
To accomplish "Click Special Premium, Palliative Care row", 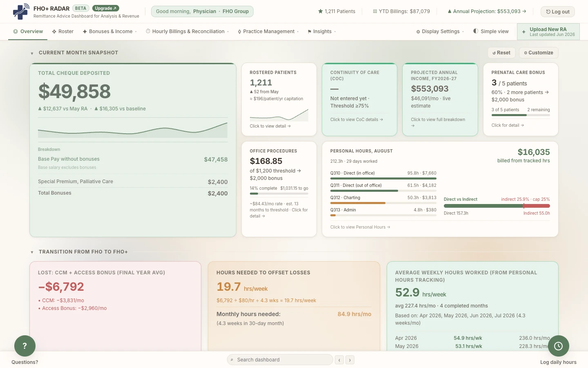I will [133, 182].
